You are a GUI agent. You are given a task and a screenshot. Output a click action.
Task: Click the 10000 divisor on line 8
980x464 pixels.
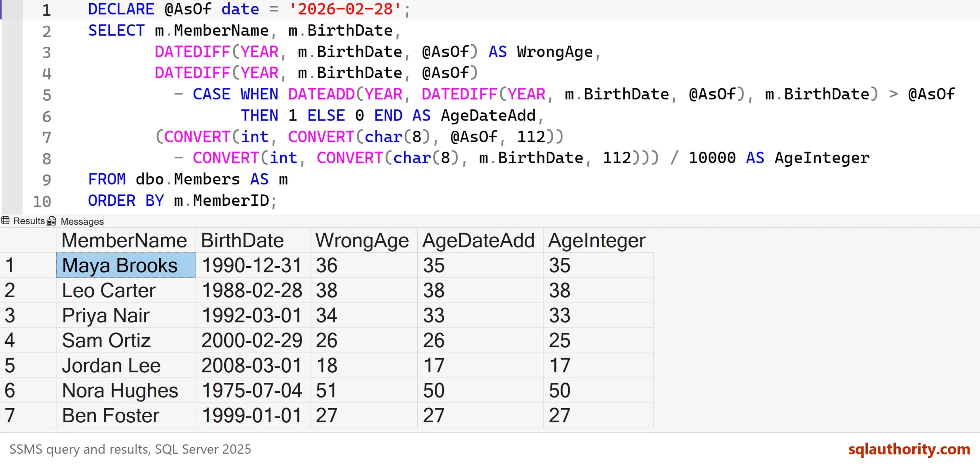coord(712,158)
